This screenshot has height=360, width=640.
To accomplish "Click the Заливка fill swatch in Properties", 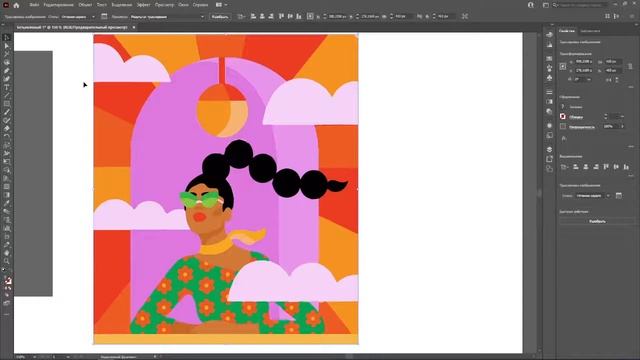I will click(x=563, y=107).
